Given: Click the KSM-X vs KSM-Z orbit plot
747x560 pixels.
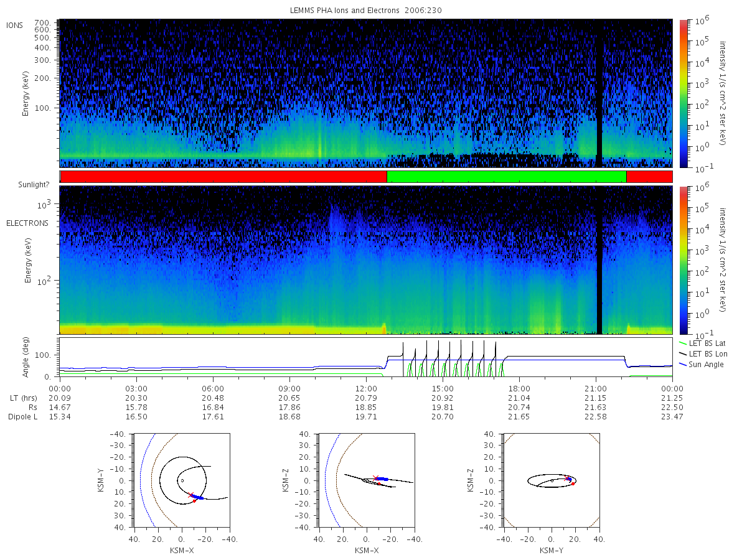Looking at the screenshot, I should pyautogui.click(x=366, y=480).
